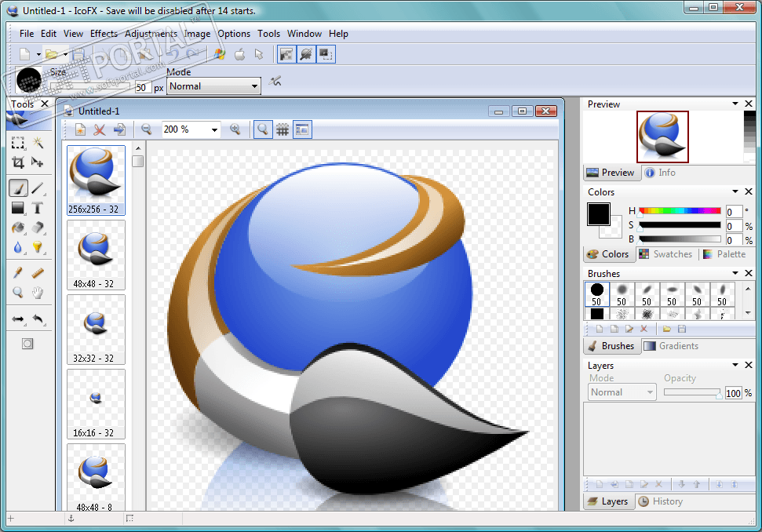Select the crop tool

(18, 162)
